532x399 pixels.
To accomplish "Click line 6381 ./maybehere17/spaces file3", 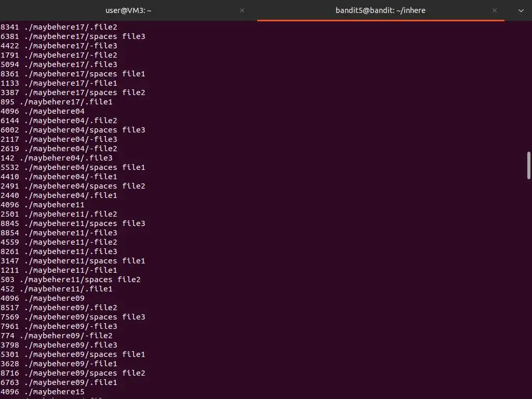I will click(x=73, y=36).
